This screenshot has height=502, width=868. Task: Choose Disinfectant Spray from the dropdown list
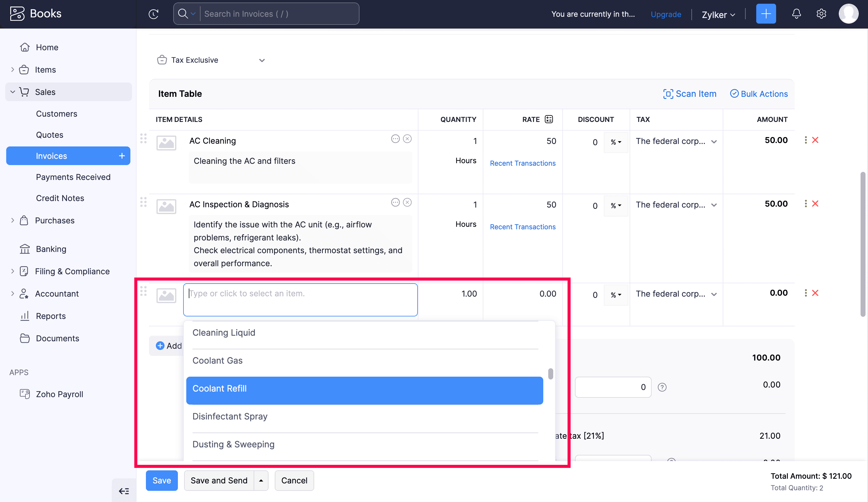click(230, 416)
